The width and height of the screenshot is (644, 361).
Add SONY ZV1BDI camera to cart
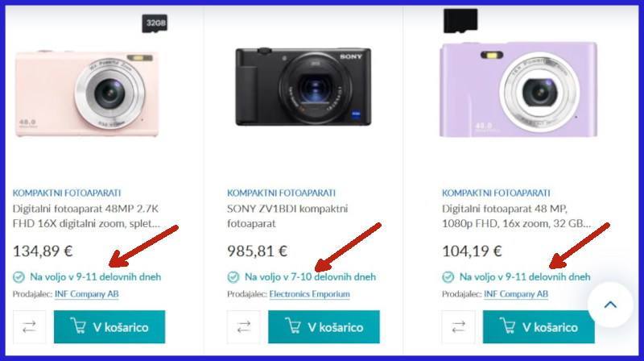pyautogui.click(x=324, y=327)
